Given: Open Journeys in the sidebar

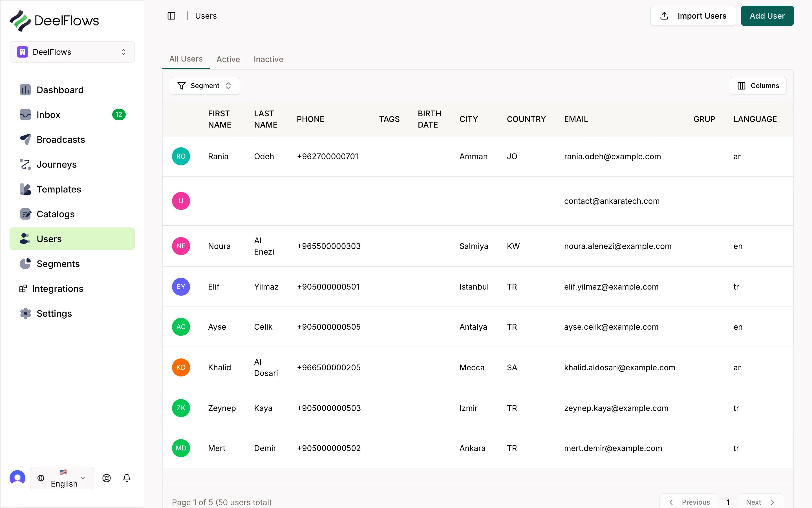Looking at the screenshot, I should point(72,164).
